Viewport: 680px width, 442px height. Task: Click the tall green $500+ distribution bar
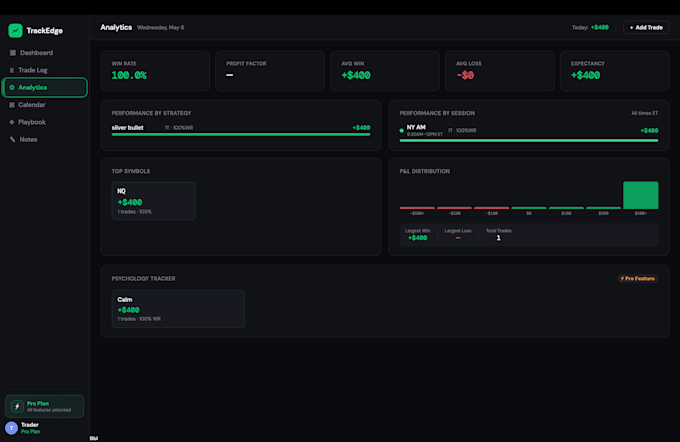(x=641, y=195)
